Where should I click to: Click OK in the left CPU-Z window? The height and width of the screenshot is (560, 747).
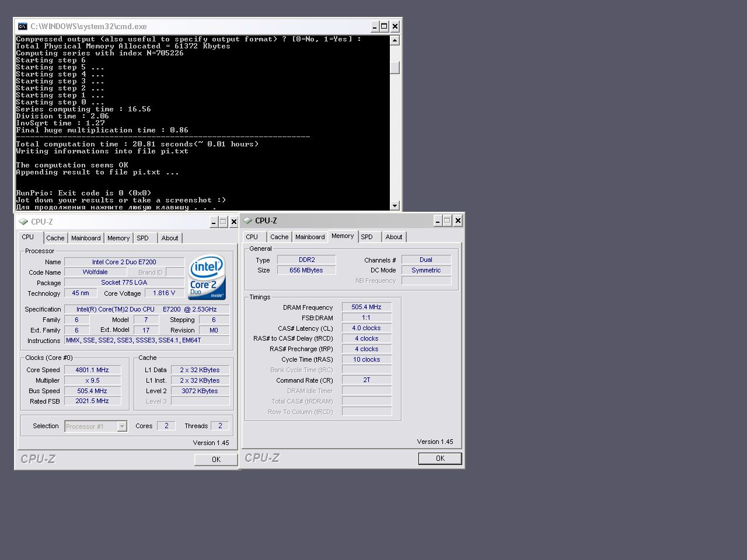coord(217,460)
